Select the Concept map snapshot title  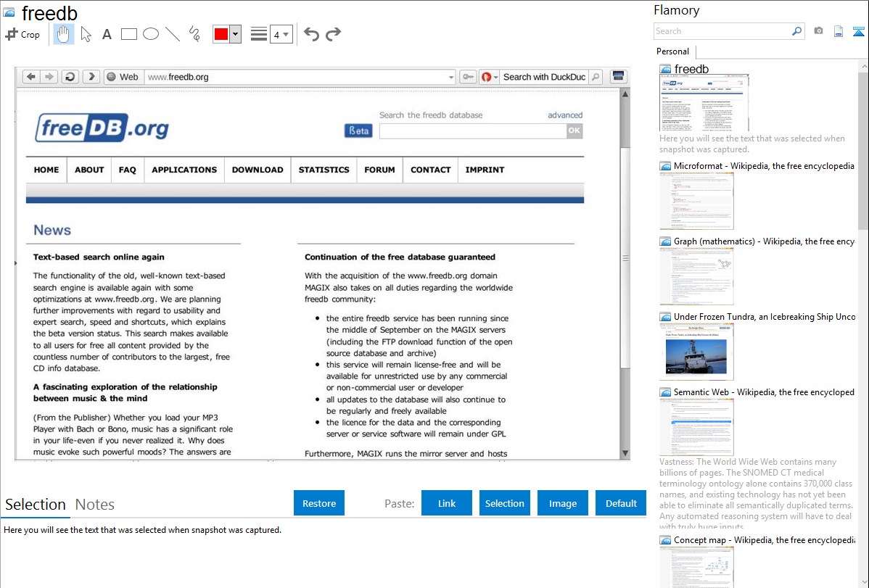tap(764, 539)
